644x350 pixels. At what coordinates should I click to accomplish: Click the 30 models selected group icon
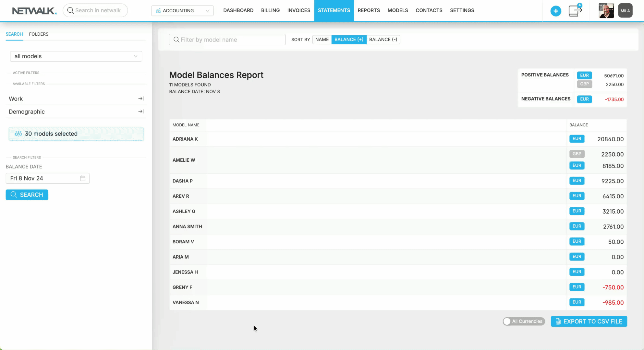(x=18, y=134)
